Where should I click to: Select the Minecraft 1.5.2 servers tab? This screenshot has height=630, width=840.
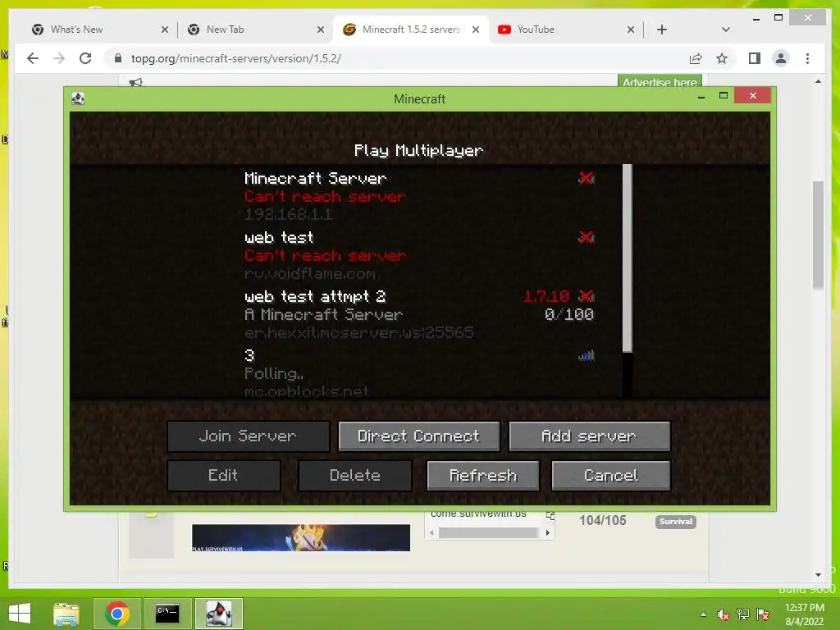(411, 30)
